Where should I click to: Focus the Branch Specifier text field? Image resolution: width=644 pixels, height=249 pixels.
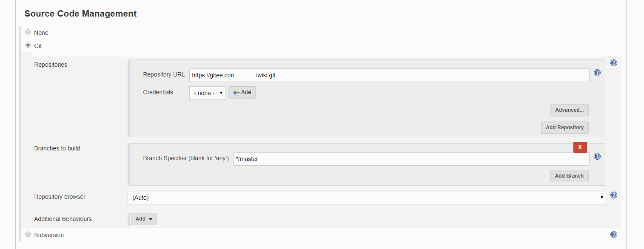pyautogui.click(x=411, y=159)
